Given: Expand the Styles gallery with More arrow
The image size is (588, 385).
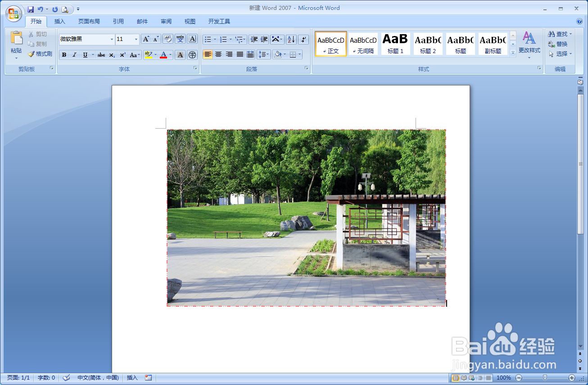Looking at the screenshot, I should [x=513, y=53].
